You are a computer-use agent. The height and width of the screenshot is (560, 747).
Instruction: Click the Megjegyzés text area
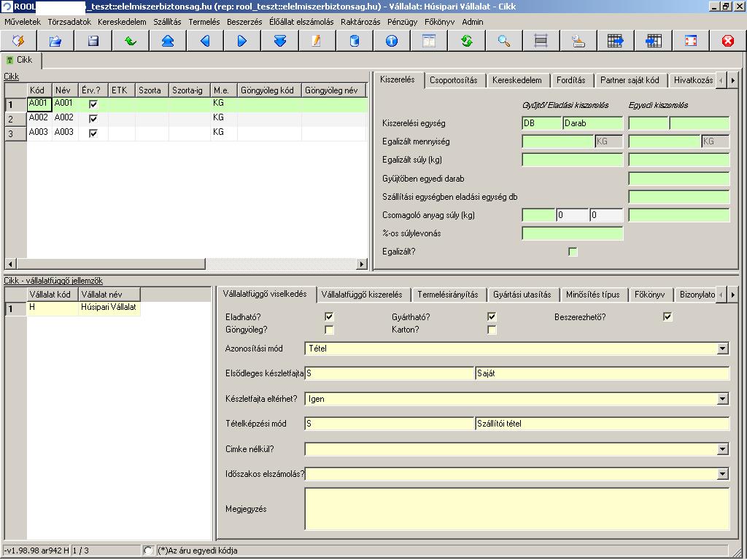517,508
